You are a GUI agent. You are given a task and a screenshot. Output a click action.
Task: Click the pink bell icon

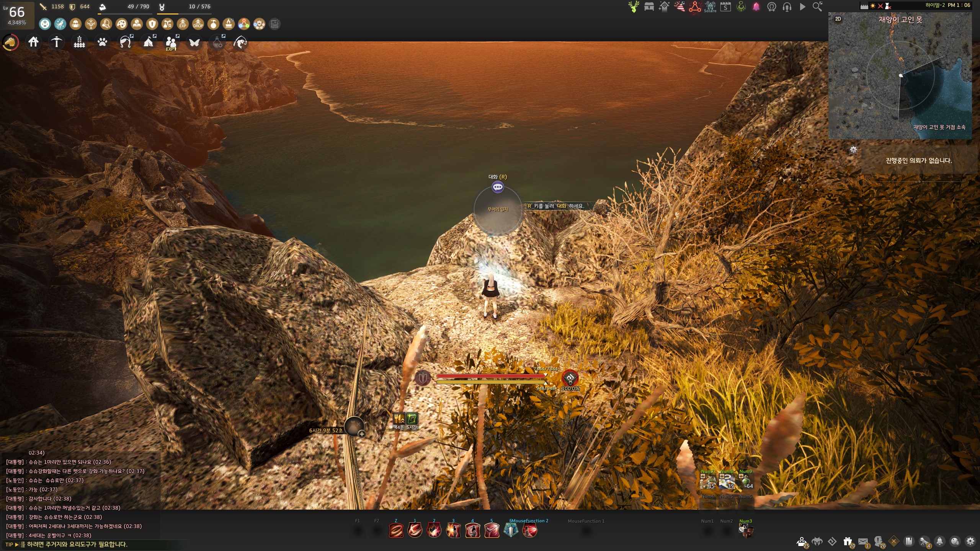pyautogui.click(x=756, y=7)
